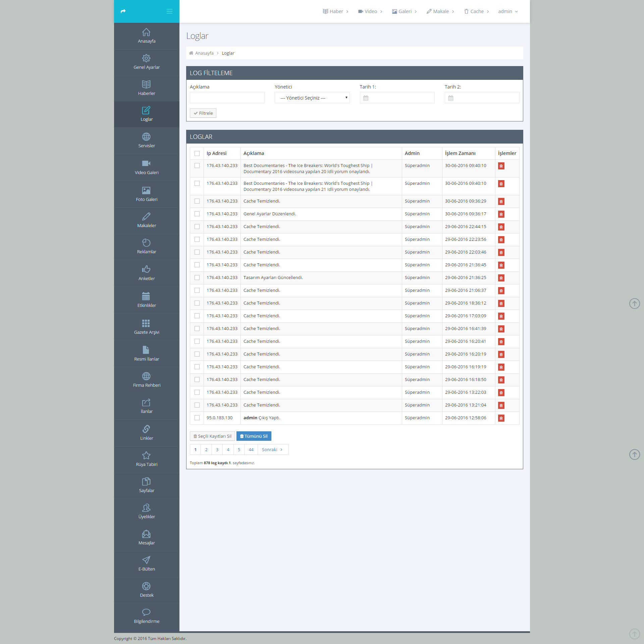Delete the Tasarım Ayarları Güncellendi log entry
Image resolution: width=644 pixels, height=644 pixels.
[501, 278]
